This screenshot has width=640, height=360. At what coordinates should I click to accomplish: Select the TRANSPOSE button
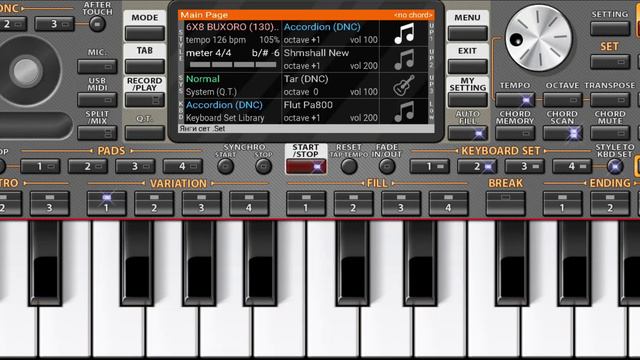pyautogui.click(x=610, y=100)
